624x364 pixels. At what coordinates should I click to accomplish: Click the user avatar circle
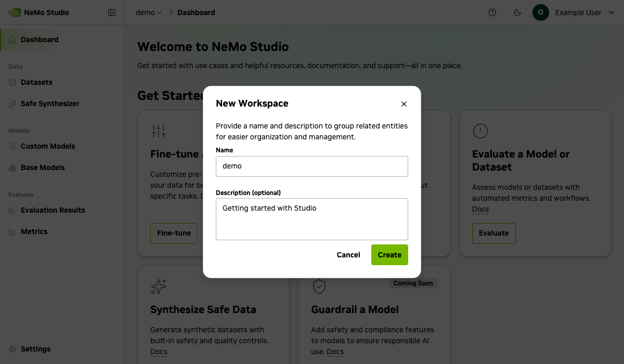541,12
